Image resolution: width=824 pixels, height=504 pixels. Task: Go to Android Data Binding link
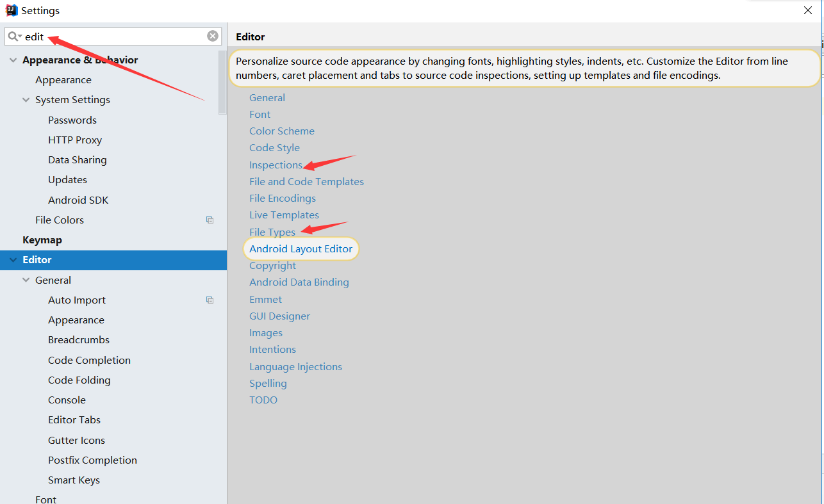click(299, 282)
